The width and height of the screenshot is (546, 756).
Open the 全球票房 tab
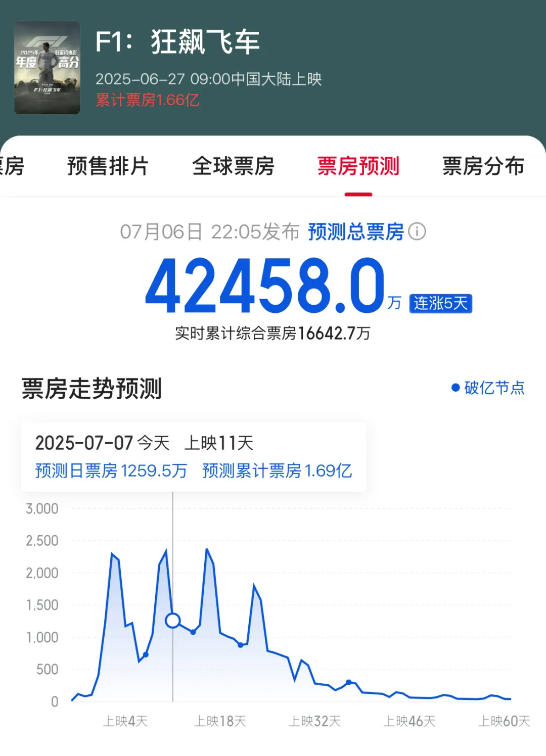[233, 166]
